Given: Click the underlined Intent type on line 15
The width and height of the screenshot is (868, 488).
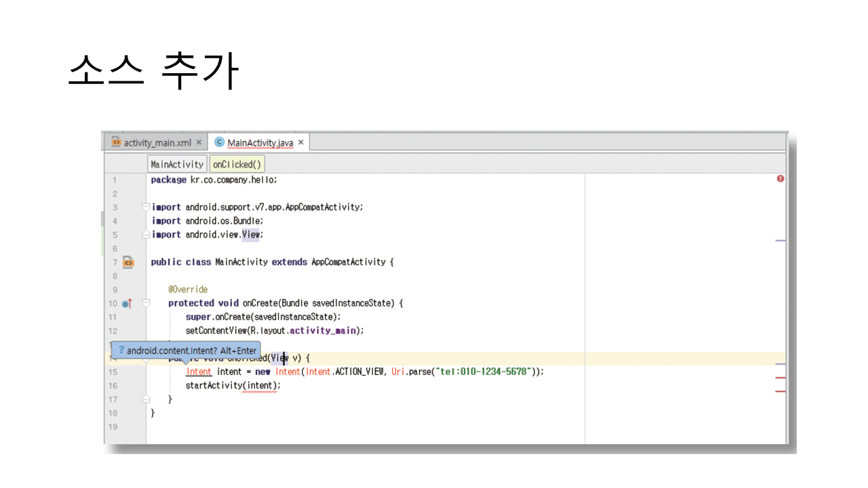Looking at the screenshot, I should pos(199,372).
